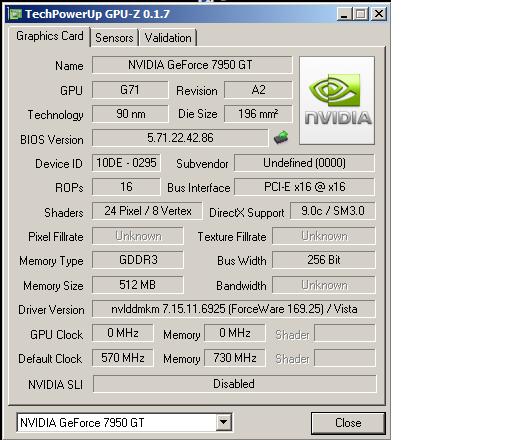Click the 'Memory Type' label
This screenshot has height=440, width=512.
pos(51,261)
